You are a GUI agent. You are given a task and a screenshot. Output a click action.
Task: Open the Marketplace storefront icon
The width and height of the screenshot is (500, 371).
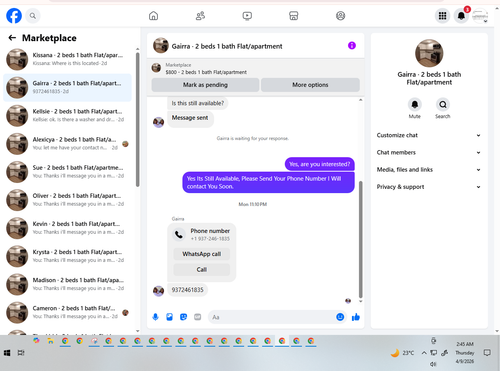(x=294, y=16)
